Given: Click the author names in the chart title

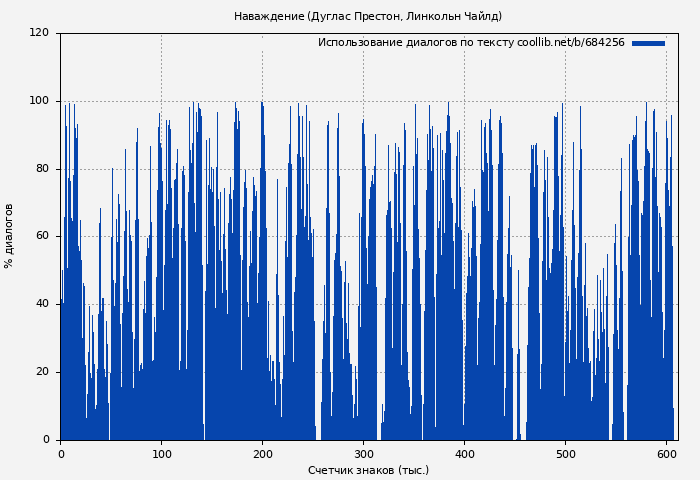Looking at the screenshot, I should [405, 16].
